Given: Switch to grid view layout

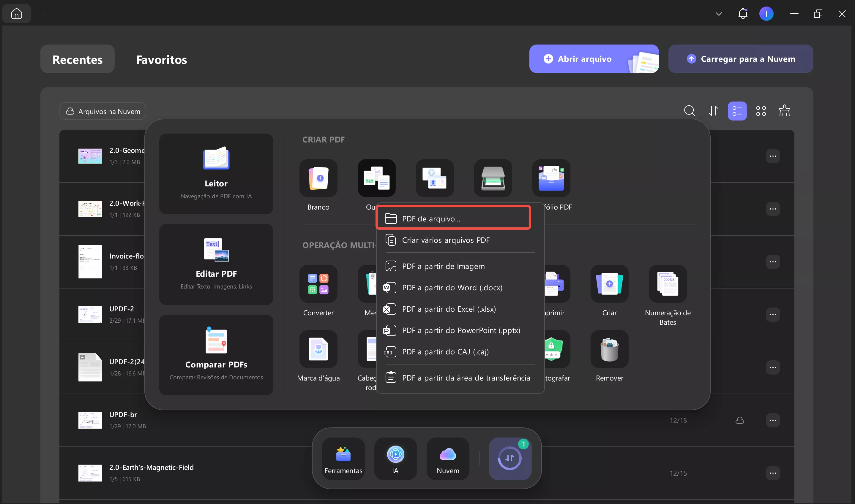Looking at the screenshot, I should 761,111.
